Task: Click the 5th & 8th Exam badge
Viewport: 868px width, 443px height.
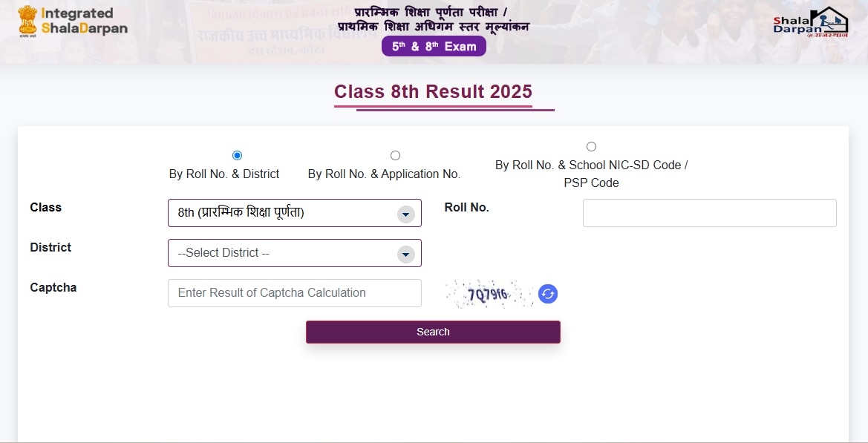Action: (434, 46)
